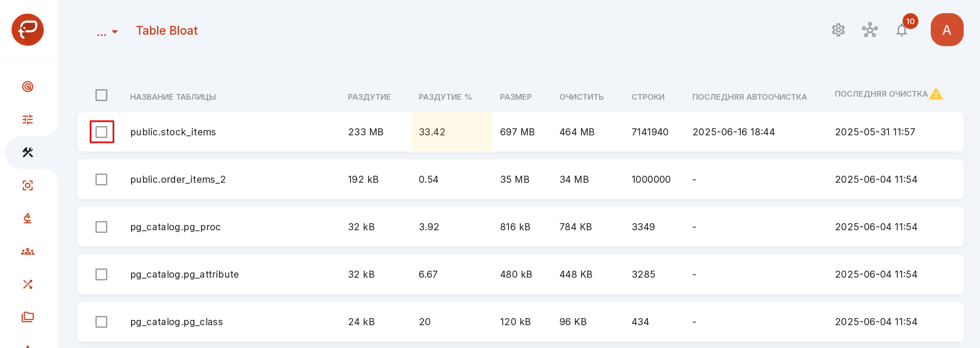The image size is (980, 348).
Task: Sort by НАЗВАНИЕ ТАБЛИЦЫ column header
Action: click(173, 97)
